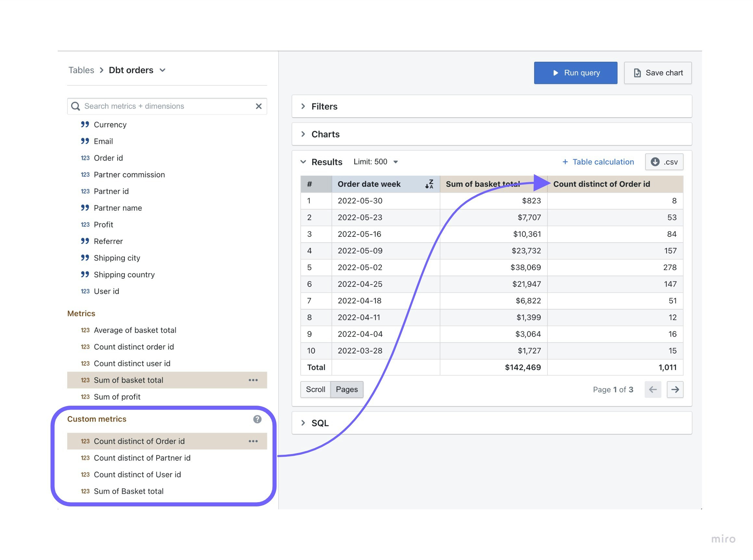Open the Dbt orders table dropdown
753x560 pixels.
[163, 70]
